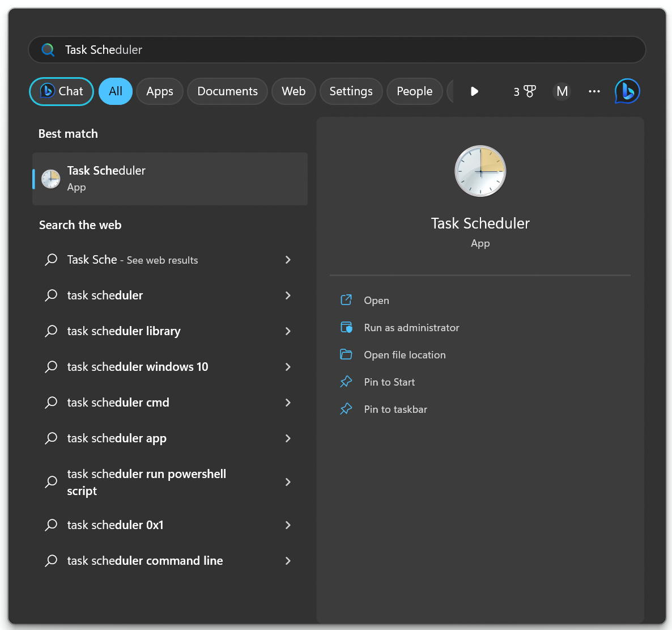Screen dimensions: 672x630
Task: Click the Open file location folder icon
Action: [x=346, y=354]
